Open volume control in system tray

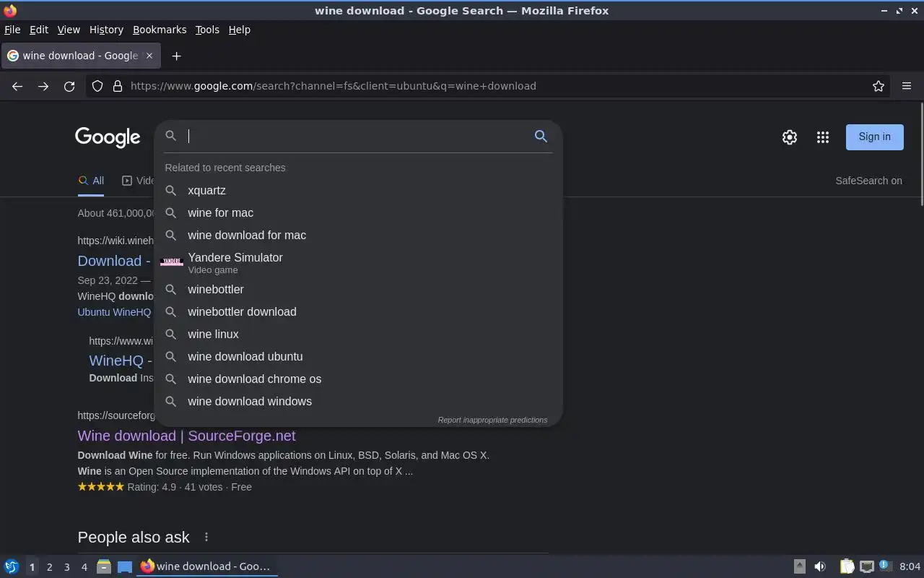point(820,566)
